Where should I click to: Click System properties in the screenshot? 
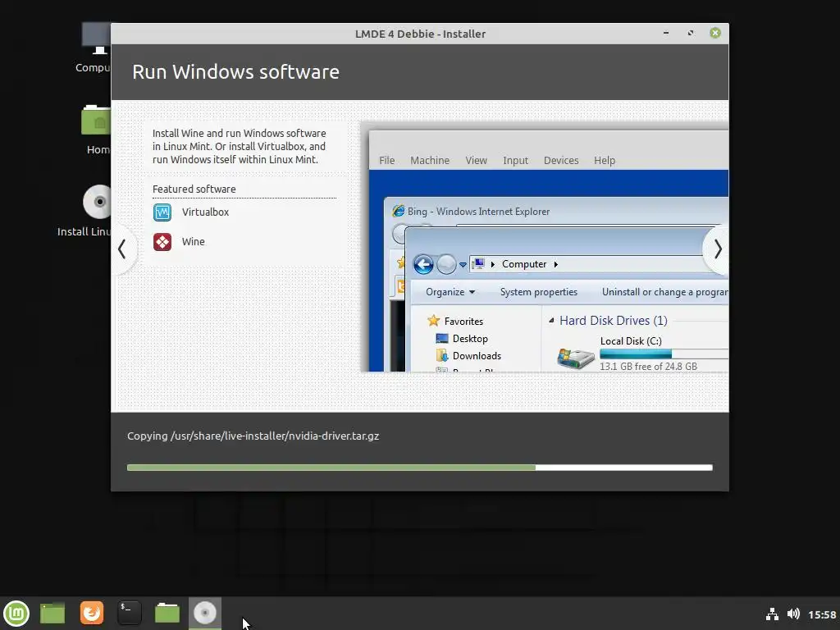pyautogui.click(x=538, y=292)
